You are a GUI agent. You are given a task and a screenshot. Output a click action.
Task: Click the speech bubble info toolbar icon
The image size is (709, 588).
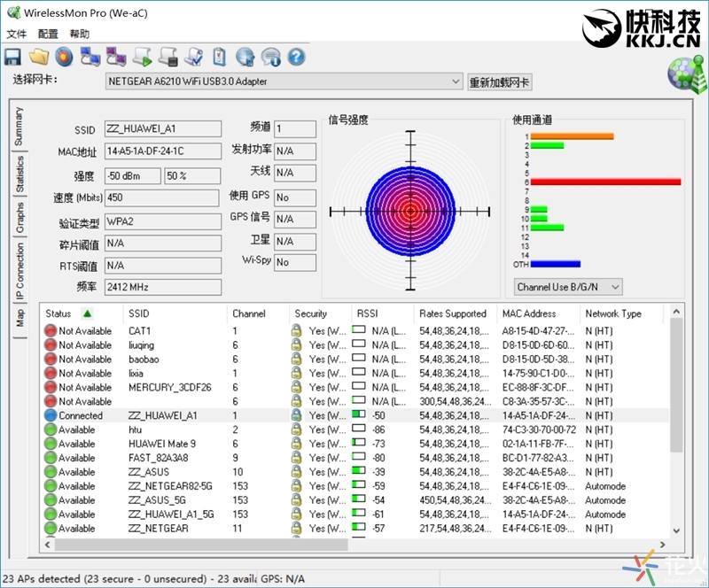click(271, 57)
